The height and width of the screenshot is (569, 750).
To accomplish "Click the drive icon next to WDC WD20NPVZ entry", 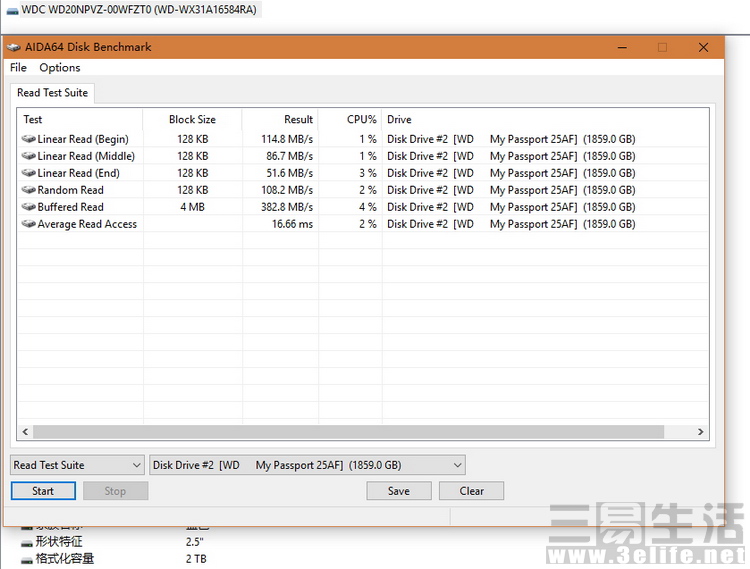I will 12,11.
